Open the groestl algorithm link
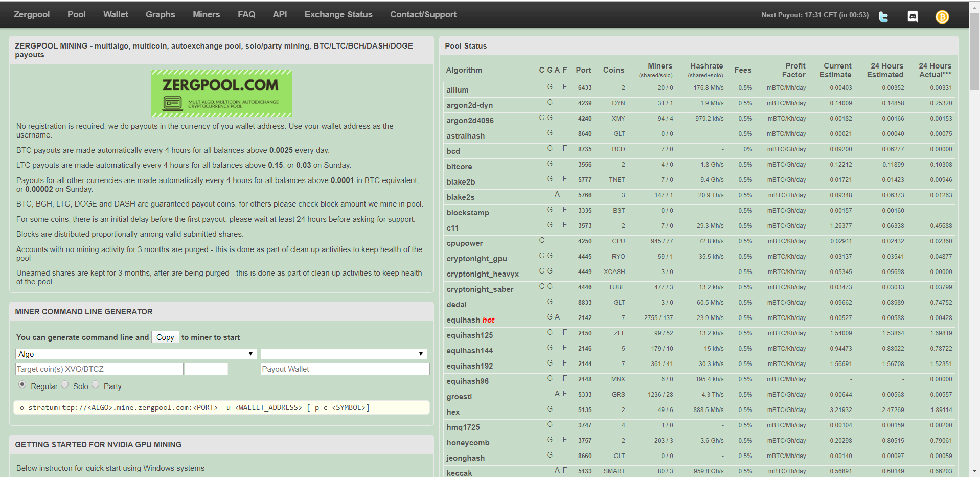980x478 pixels. [x=459, y=397]
